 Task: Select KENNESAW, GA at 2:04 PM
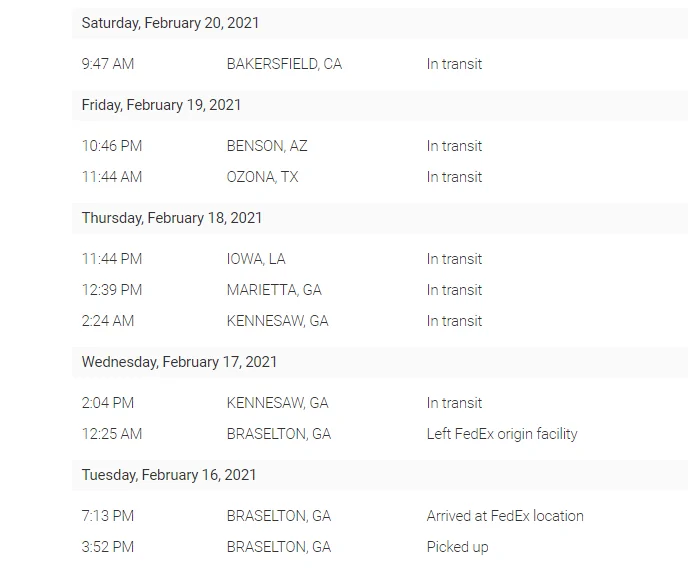[x=277, y=403]
